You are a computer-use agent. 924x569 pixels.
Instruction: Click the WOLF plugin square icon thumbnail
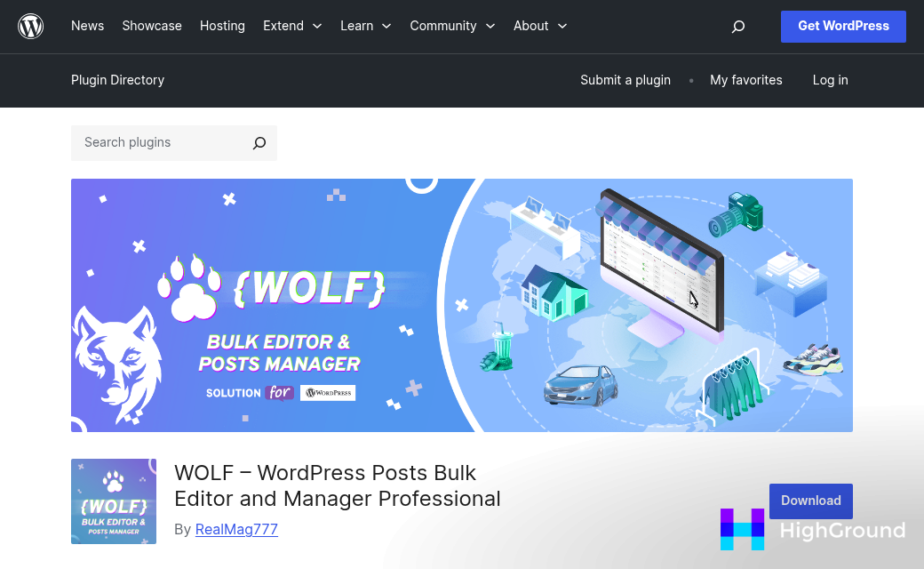click(x=113, y=501)
